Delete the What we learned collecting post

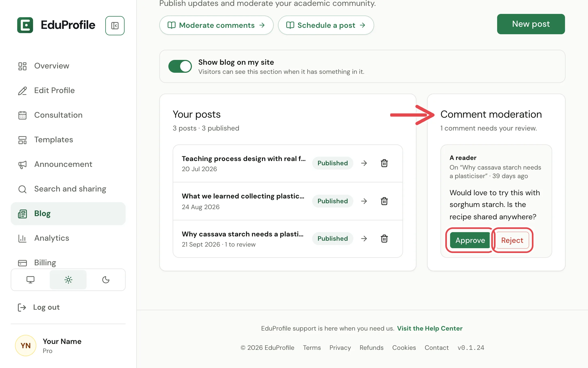pos(384,201)
